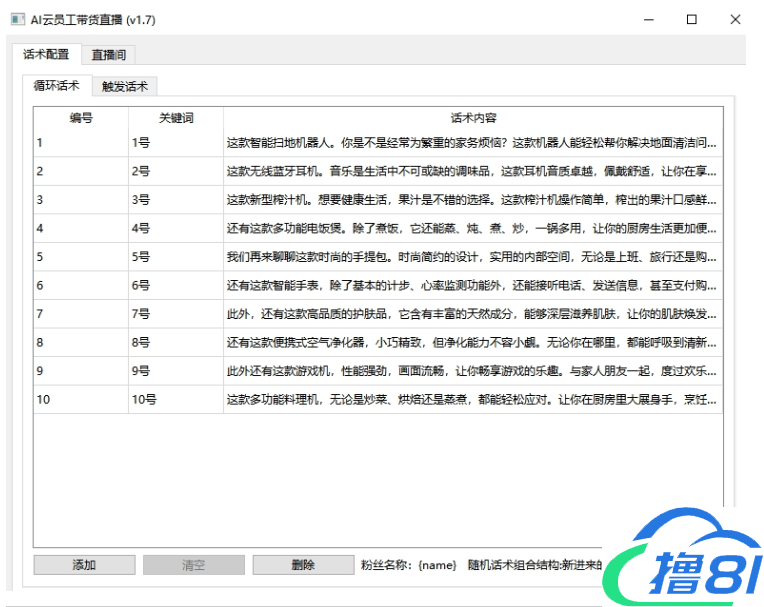Click the 添加 button
The image size is (764, 607).
tap(84, 565)
